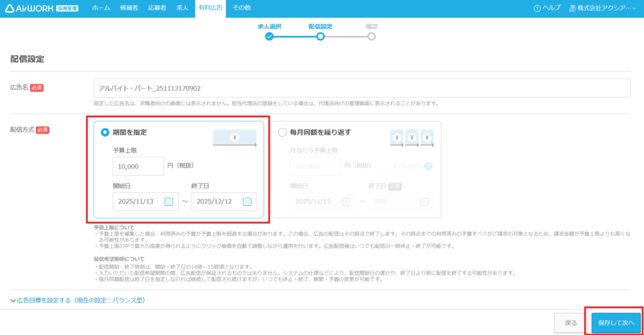Click the single yen period illustration
Screen dimensions: 644x335
point(234,138)
